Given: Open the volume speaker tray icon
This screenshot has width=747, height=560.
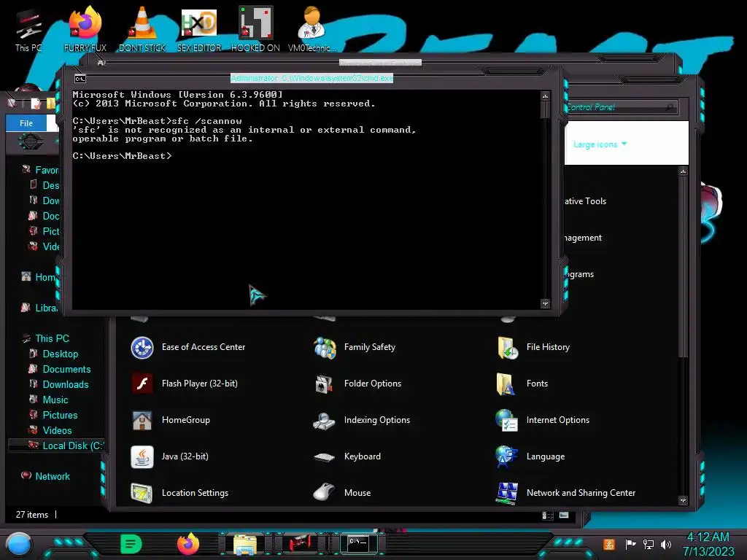Looking at the screenshot, I should (666, 544).
